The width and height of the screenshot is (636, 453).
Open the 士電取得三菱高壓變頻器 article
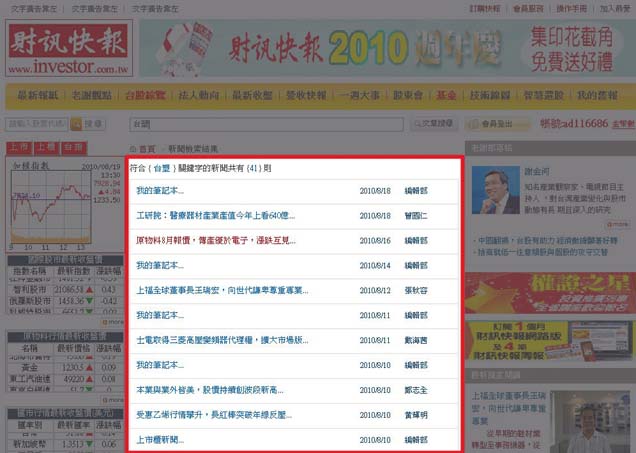(x=222, y=340)
